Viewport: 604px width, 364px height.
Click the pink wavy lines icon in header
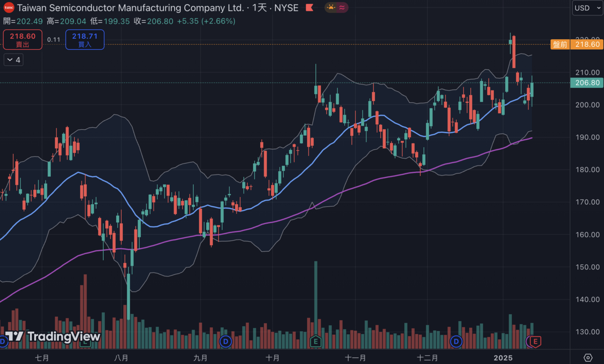342,8
